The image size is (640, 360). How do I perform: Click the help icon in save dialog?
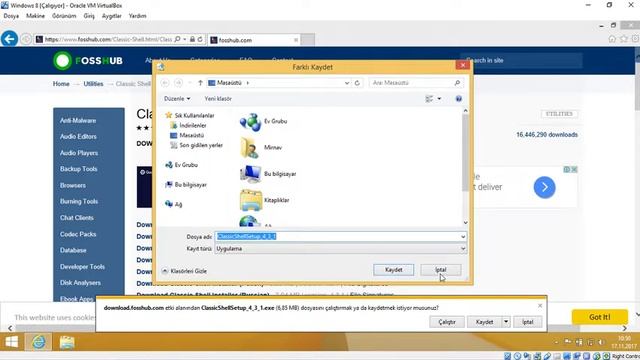458,99
